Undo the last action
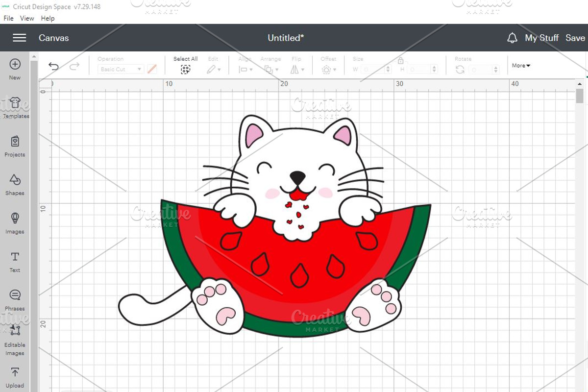This screenshot has height=392, width=588. point(53,66)
